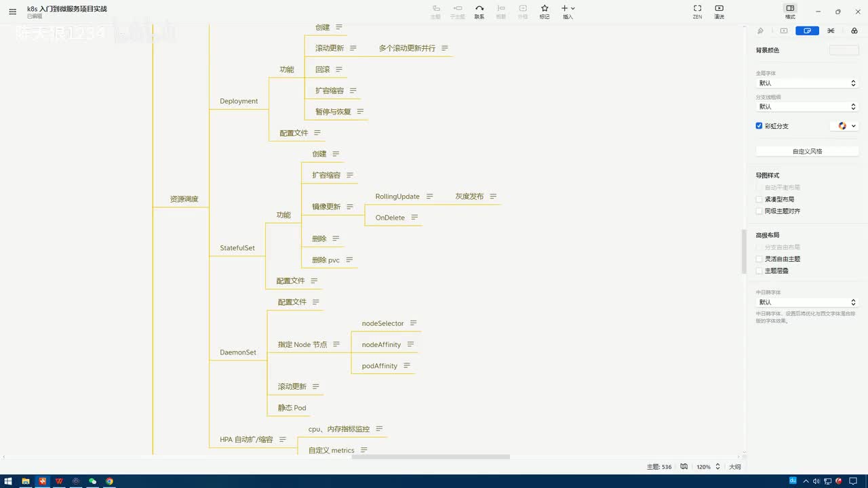The width and height of the screenshot is (868, 488).
Task: Open the Windows Start menu
Action: coord(7,481)
